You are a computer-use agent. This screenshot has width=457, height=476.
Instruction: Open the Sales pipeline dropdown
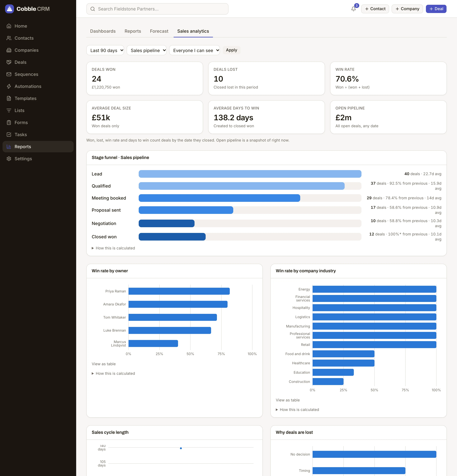(147, 50)
